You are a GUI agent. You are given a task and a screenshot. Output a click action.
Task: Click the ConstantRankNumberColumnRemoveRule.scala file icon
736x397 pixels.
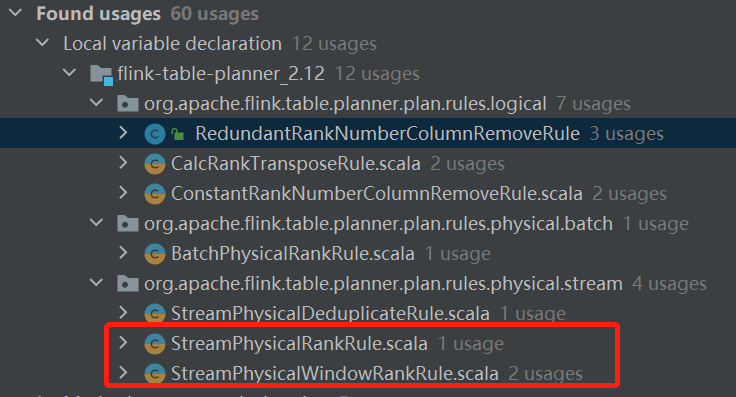(x=155, y=194)
